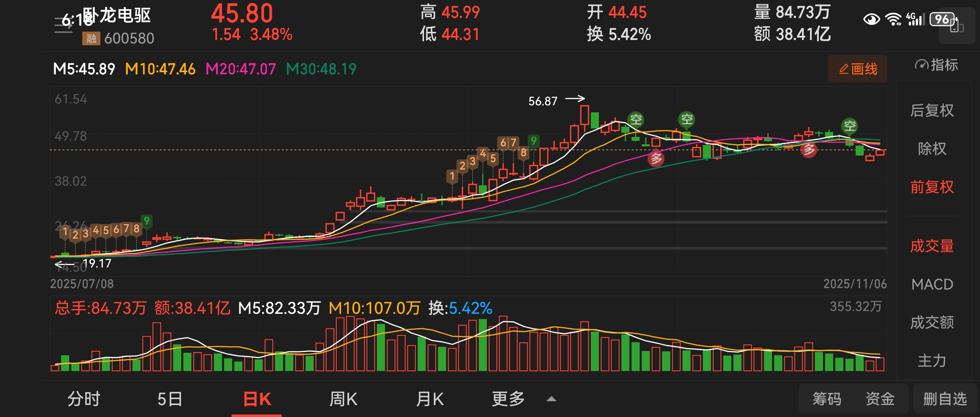Select 后复权 price adjustment mode
Viewport: 980px width, 417px height.
tap(932, 111)
